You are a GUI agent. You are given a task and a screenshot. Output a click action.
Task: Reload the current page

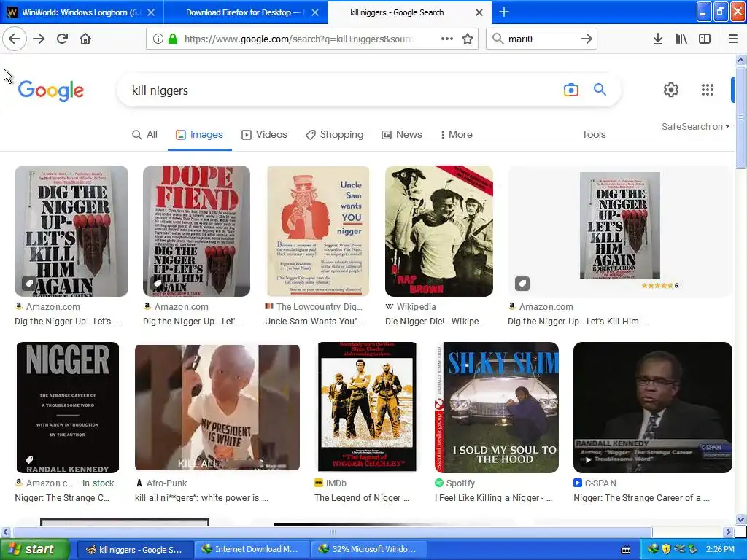(x=63, y=39)
